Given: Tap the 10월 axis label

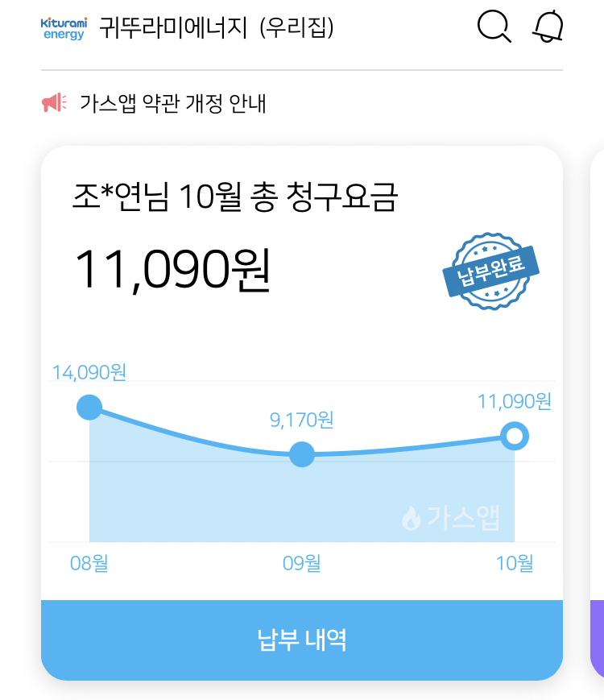Looking at the screenshot, I should click(x=515, y=563).
